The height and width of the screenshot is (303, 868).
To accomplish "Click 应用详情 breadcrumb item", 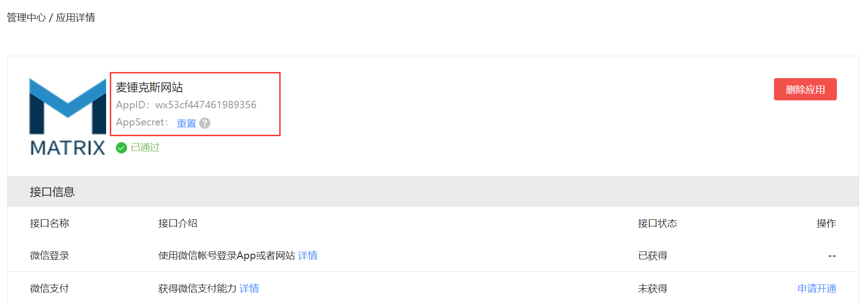I will 75,18.
